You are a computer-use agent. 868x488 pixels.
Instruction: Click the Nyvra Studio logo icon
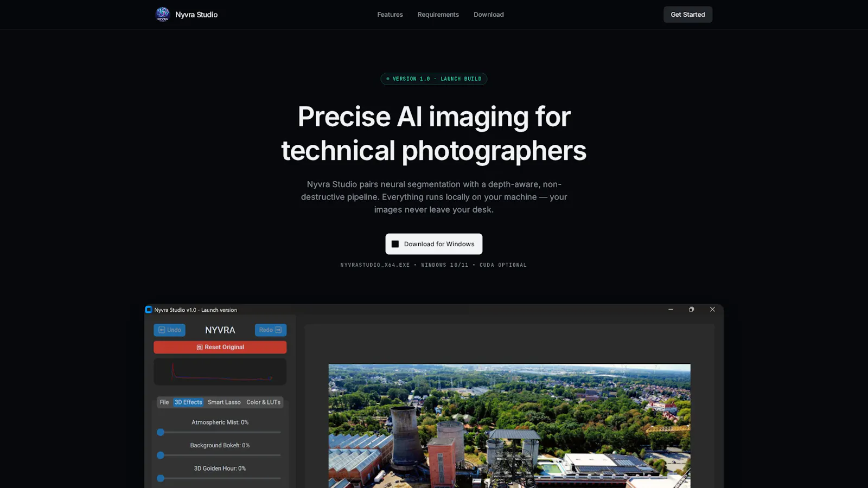(x=163, y=14)
